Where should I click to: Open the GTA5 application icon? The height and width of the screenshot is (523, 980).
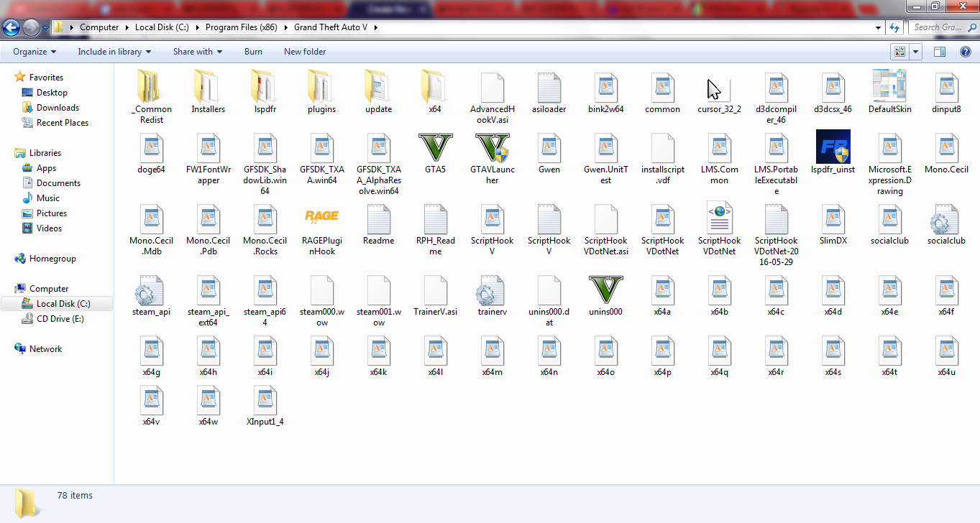tap(435, 148)
